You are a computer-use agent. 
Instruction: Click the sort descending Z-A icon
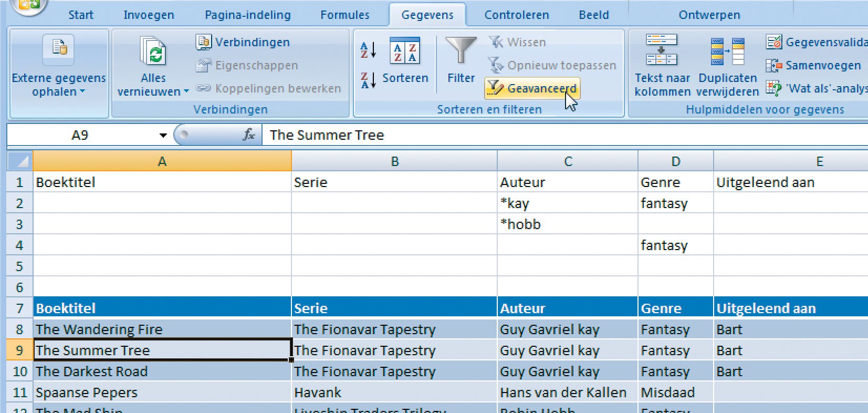pos(368,80)
